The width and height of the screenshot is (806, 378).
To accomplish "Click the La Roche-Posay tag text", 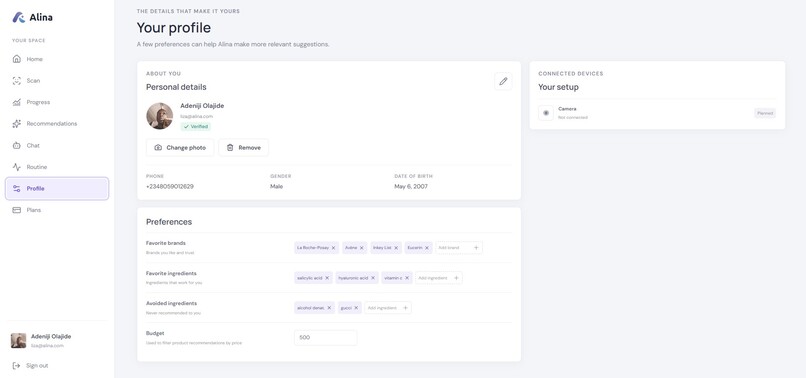I will 313,248.
